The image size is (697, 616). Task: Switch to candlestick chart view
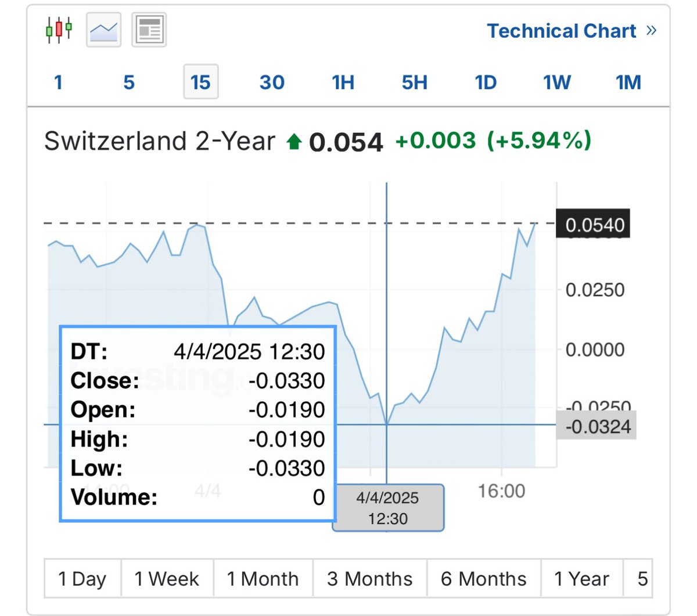coord(59,29)
